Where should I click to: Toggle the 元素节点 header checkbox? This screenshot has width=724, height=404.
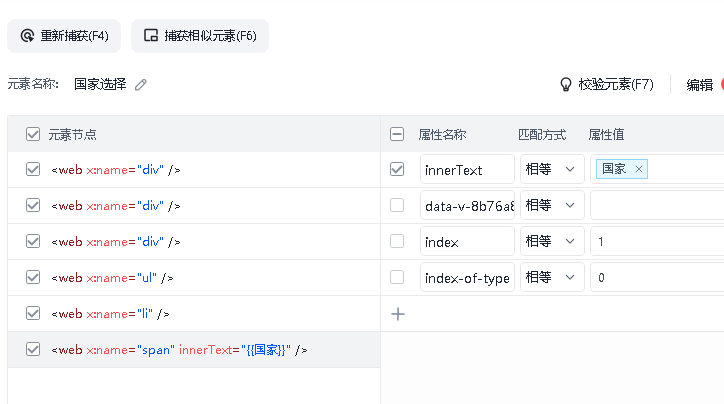(33, 134)
